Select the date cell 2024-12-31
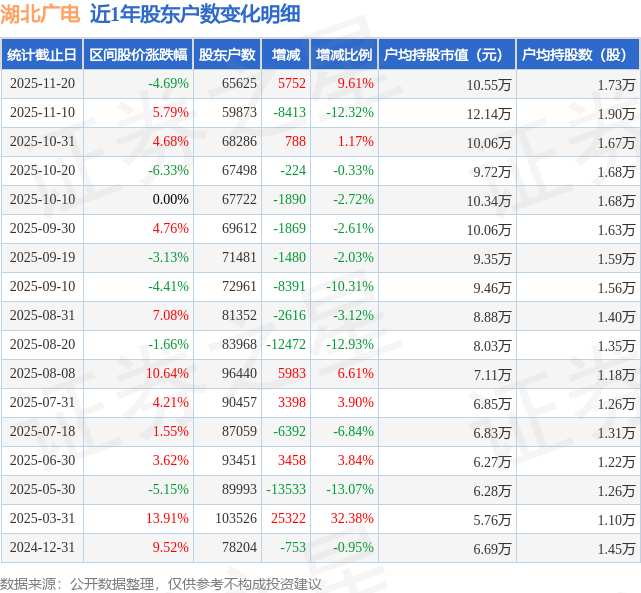The height and width of the screenshot is (593, 641). (43, 548)
